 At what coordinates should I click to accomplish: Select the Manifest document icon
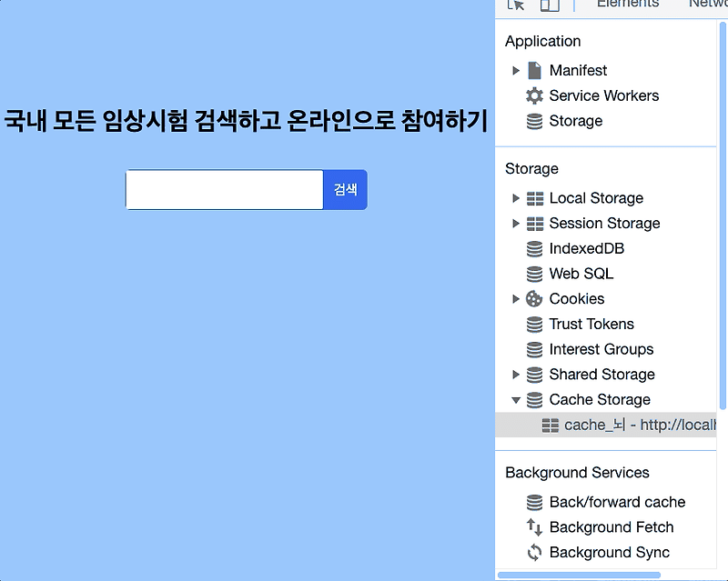(534, 70)
